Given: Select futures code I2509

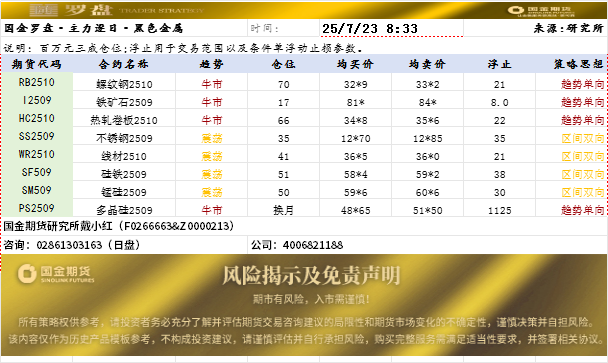Looking at the screenshot, I should 36,100.
